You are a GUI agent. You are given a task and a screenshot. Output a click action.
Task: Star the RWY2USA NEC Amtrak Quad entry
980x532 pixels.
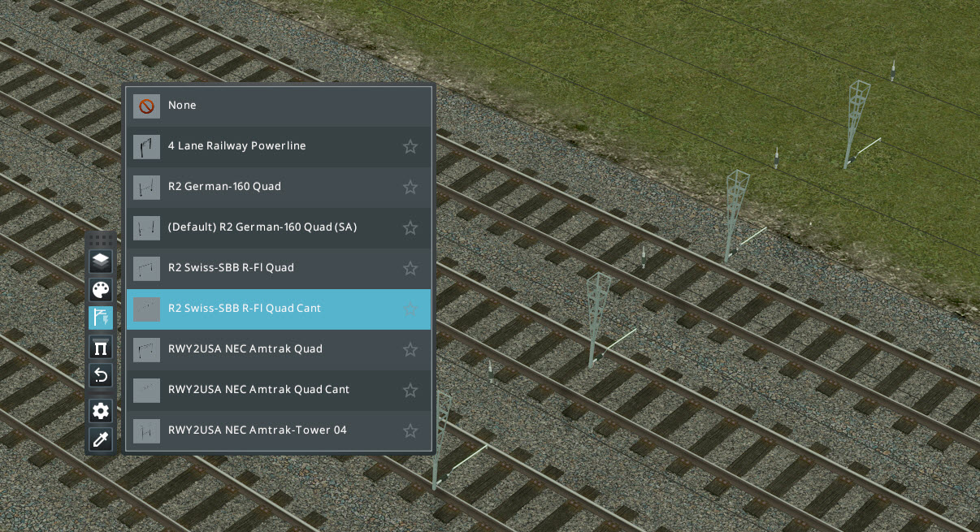pyautogui.click(x=410, y=349)
